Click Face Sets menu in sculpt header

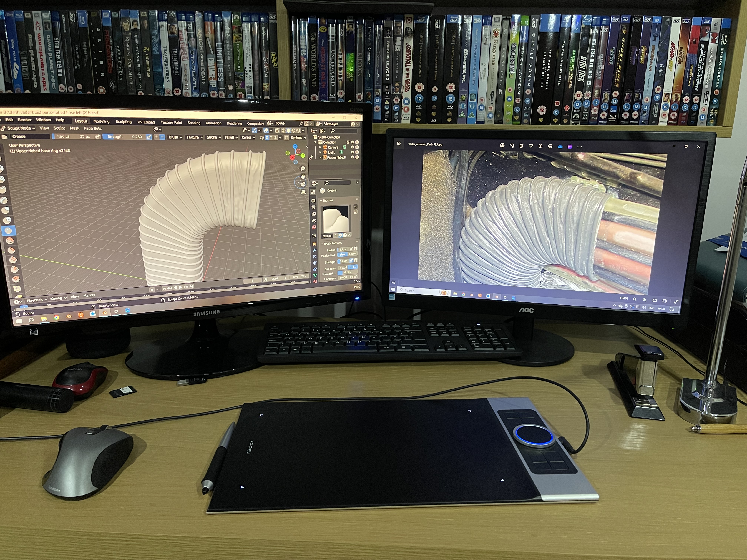[92, 128]
